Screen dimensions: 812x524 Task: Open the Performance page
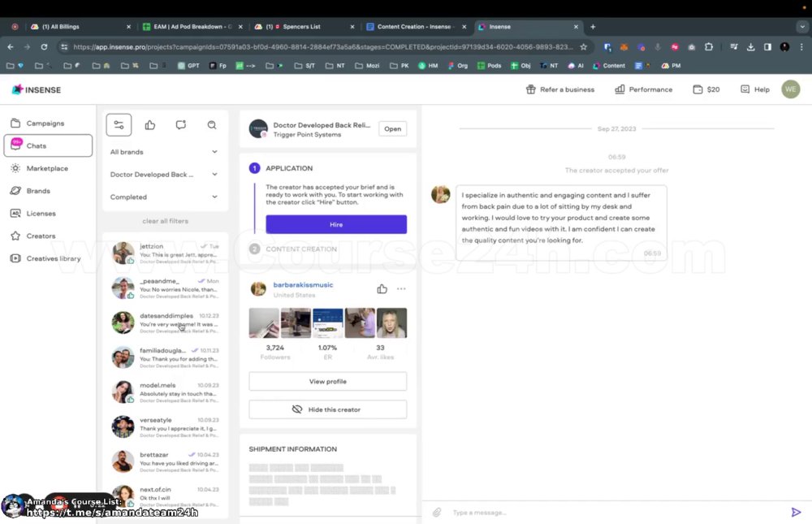644,89
